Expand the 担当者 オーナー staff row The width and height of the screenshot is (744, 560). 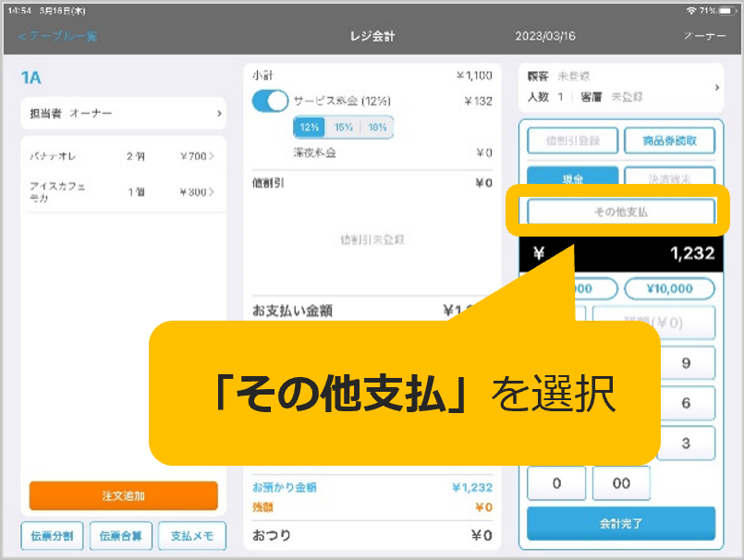pyautogui.click(x=123, y=113)
